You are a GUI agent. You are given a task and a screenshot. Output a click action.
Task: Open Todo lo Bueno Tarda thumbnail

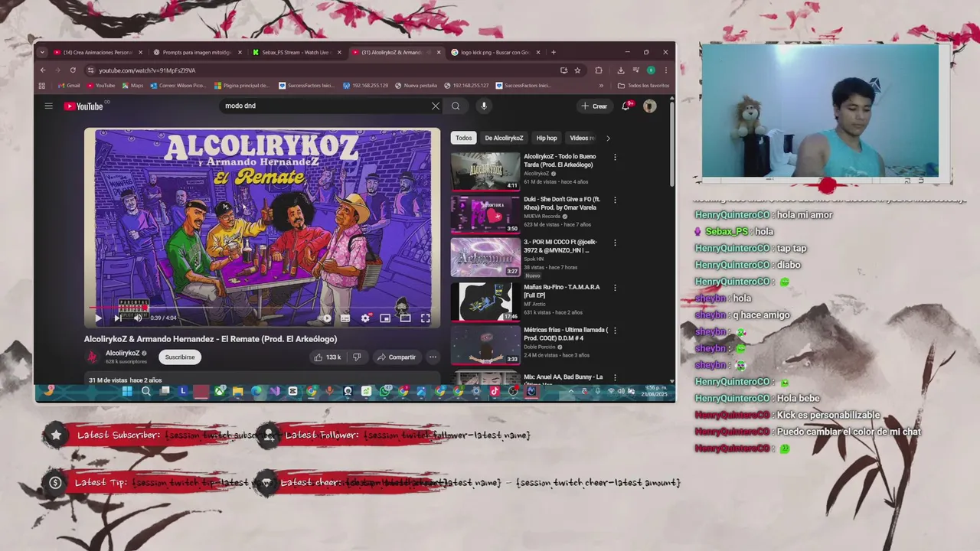tap(485, 171)
